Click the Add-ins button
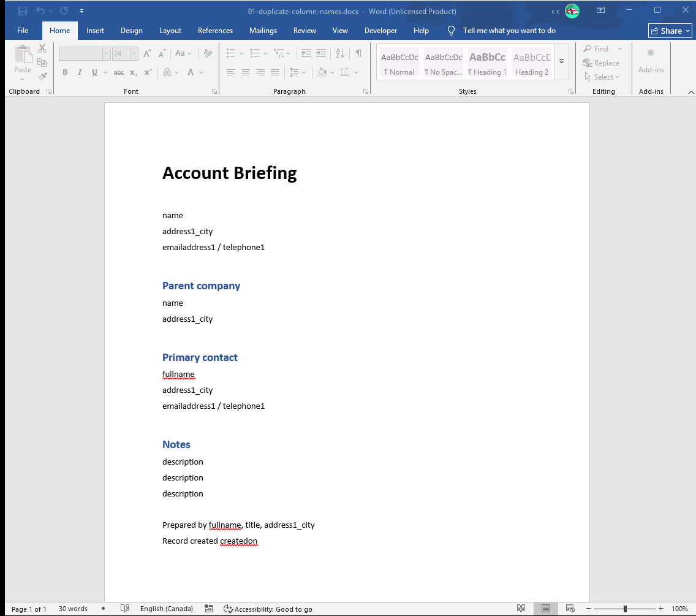The image size is (696, 616). click(x=651, y=61)
